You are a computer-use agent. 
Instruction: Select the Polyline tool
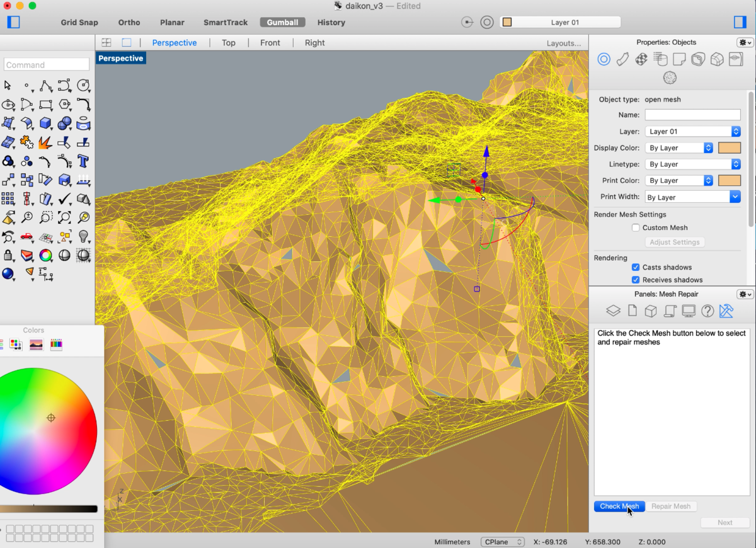[x=45, y=86]
